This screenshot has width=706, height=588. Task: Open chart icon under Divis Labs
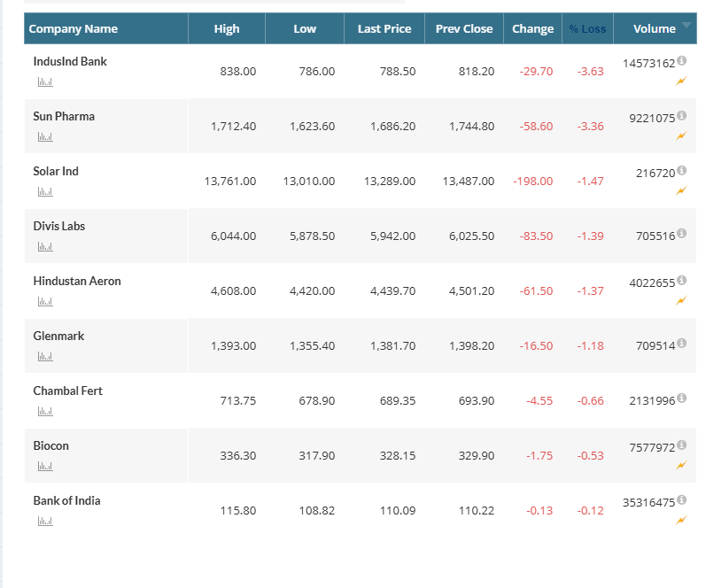point(45,247)
